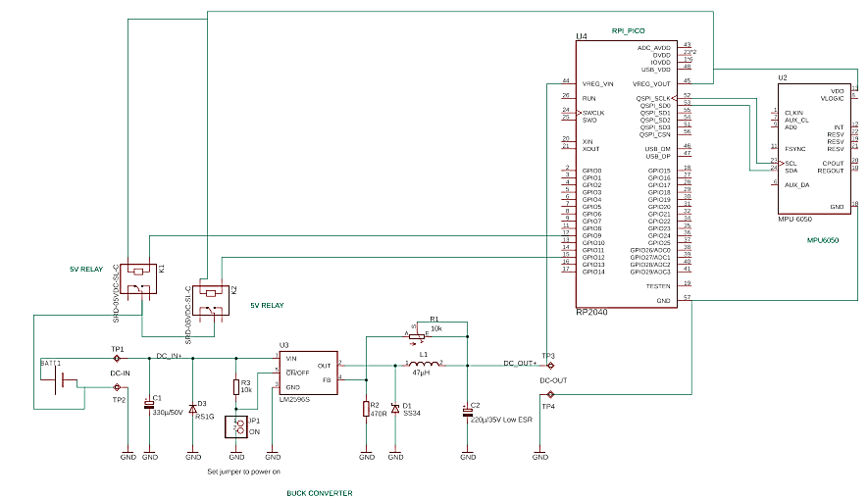Viewport: 868px width, 498px height.
Task: Select capacitor C2 symbol
Action: [x=467, y=411]
